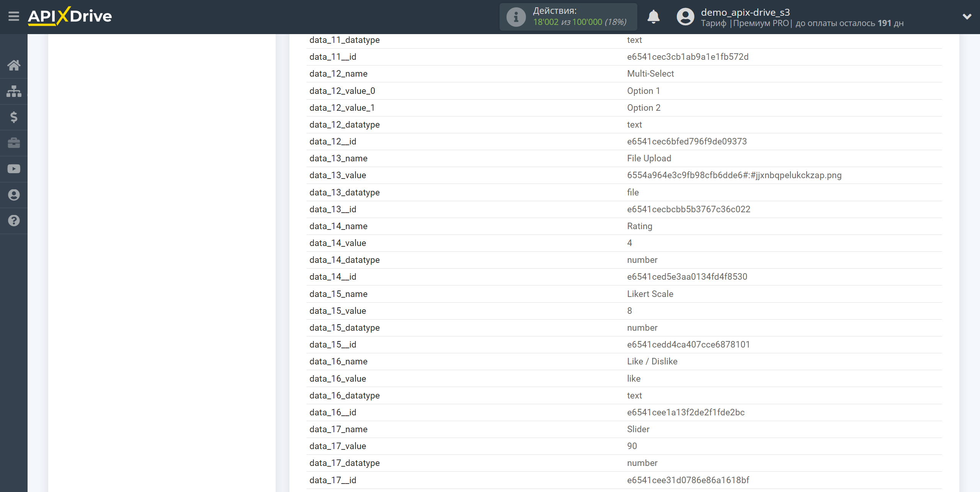Select the Likert Scale value
Screen dimensions: 980x492
coord(650,294)
